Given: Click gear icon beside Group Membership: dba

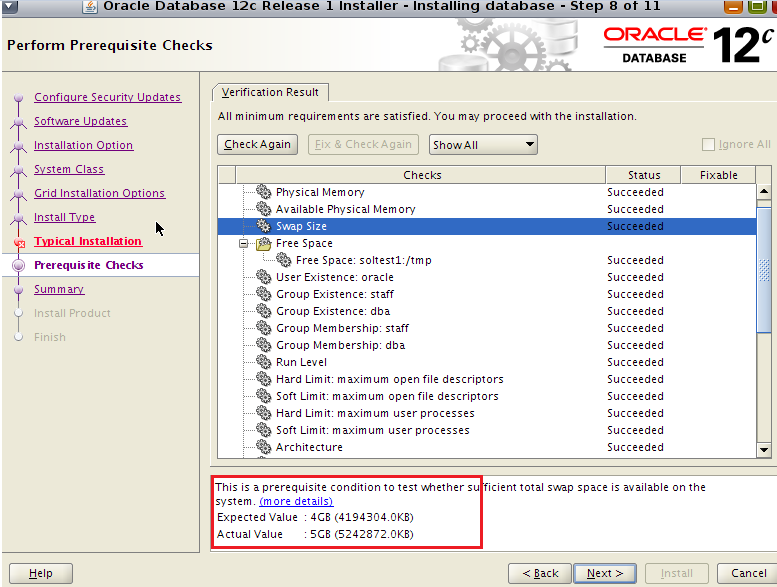Looking at the screenshot, I should [x=264, y=345].
